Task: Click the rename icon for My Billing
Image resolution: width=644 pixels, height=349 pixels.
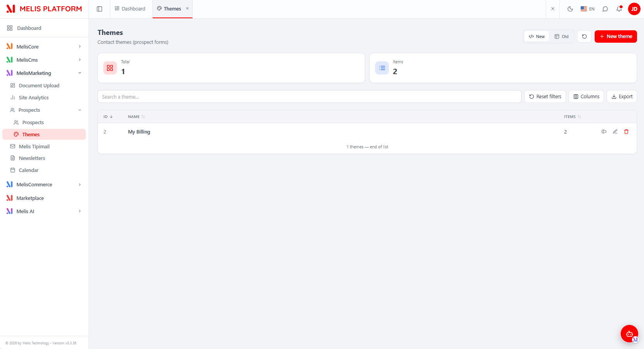Action: 604,132
